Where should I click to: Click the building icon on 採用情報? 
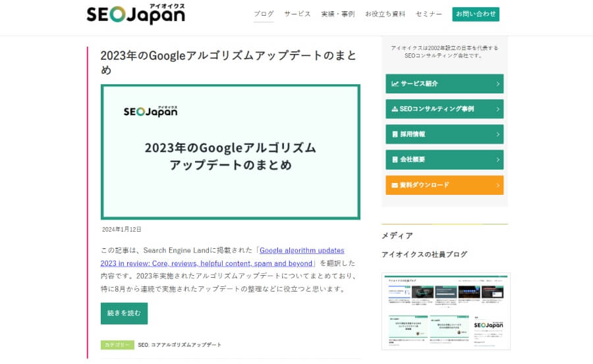[395, 134]
